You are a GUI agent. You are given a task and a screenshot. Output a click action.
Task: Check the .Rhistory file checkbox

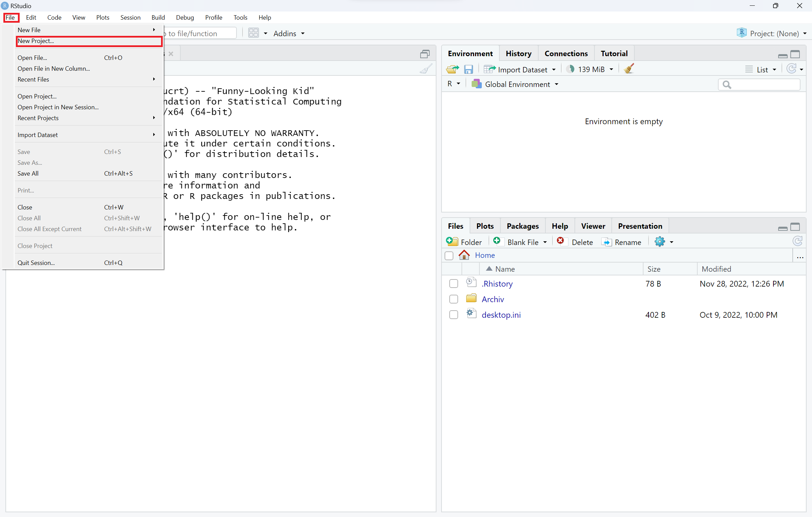tap(454, 284)
